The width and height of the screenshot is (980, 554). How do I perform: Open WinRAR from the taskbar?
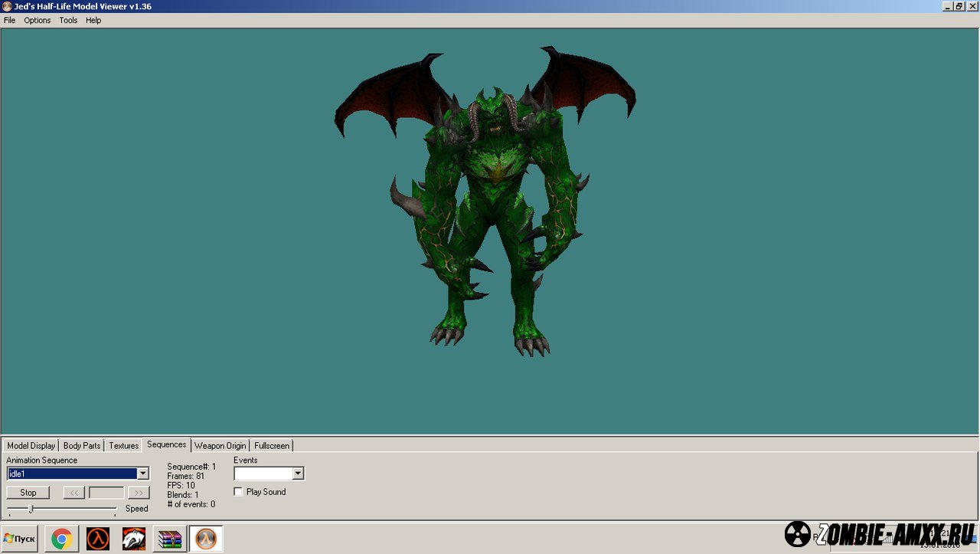click(x=170, y=539)
